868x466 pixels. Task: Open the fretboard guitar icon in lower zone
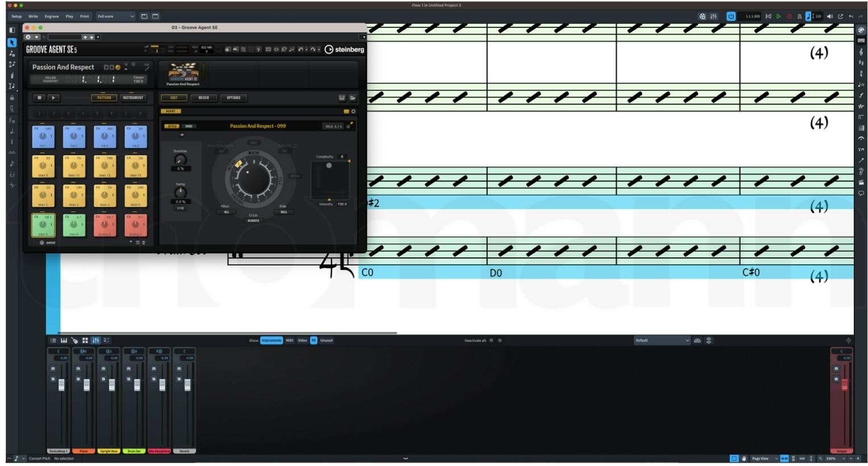click(x=74, y=340)
